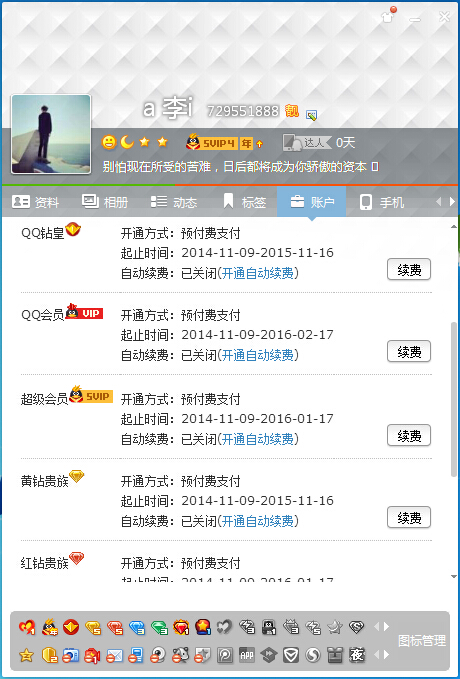The width and height of the screenshot is (460, 679).
Task: Open the skin T-shirt icon at top
Action: point(388,16)
